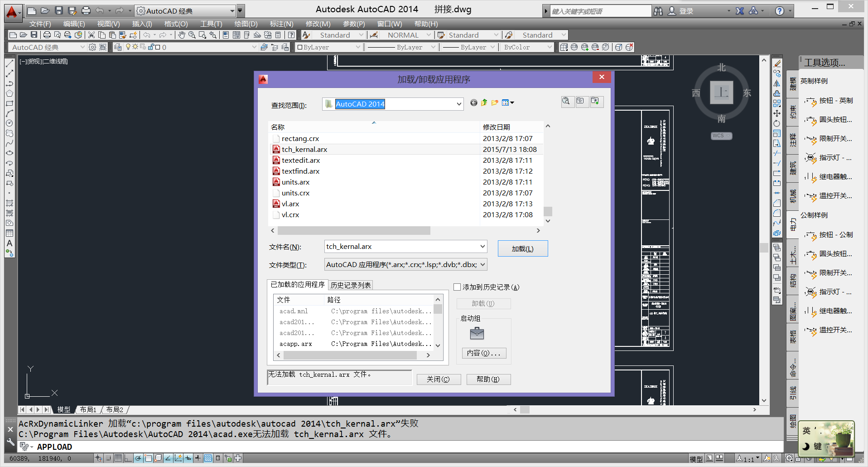The image size is (868, 467).
Task: Select the Multiline Text A tool
Action: click(x=10, y=243)
